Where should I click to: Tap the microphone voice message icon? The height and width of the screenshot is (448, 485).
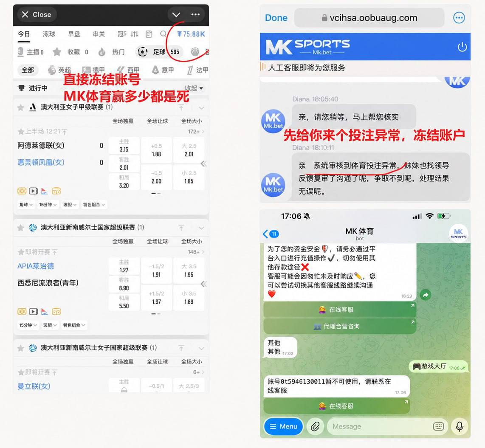(x=460, y=427)
